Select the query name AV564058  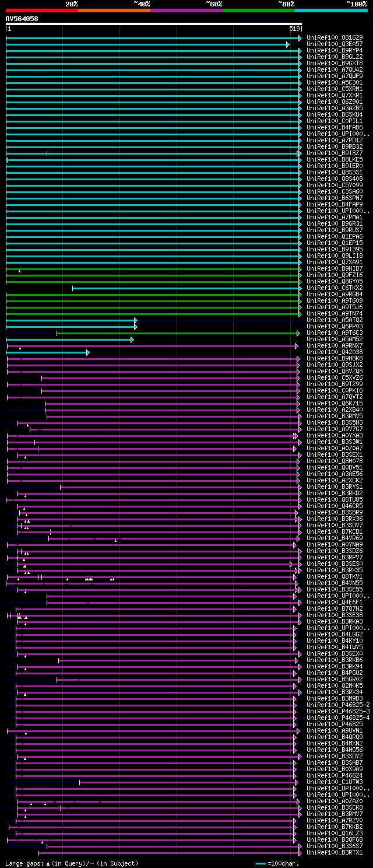tap(22, 19)
